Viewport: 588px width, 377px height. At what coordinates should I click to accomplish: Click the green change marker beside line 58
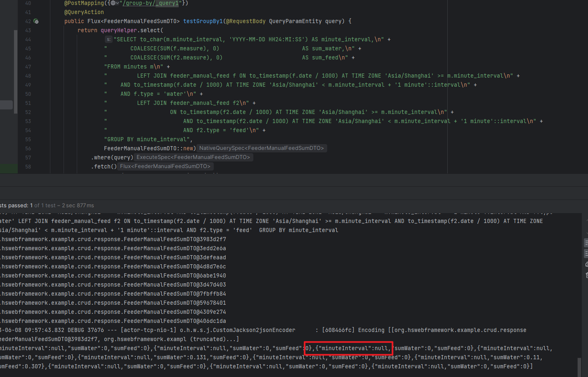[9, 168]
